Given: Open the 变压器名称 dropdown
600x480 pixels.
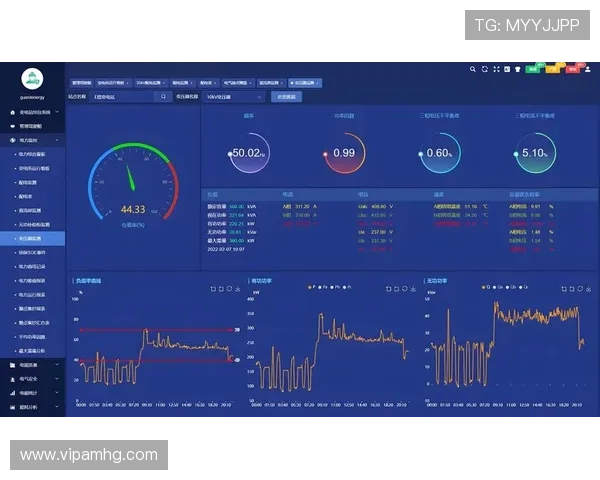Looking at the screenshot, I should tap(234, 97).
